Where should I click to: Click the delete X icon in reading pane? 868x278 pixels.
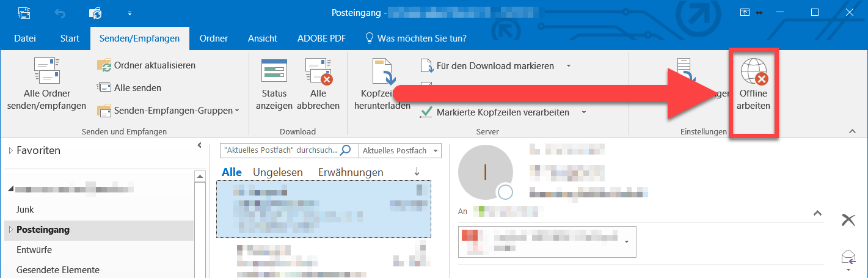click(848, 220)
